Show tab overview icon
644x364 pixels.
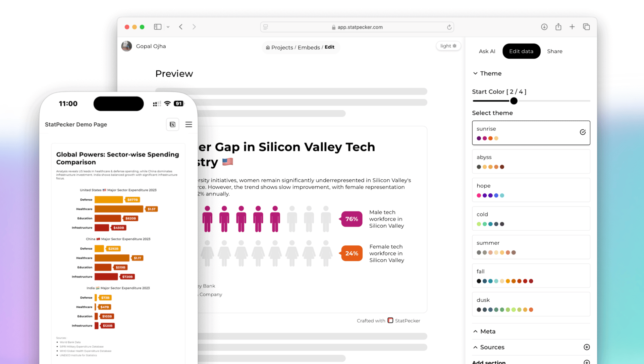pos(586,27)
